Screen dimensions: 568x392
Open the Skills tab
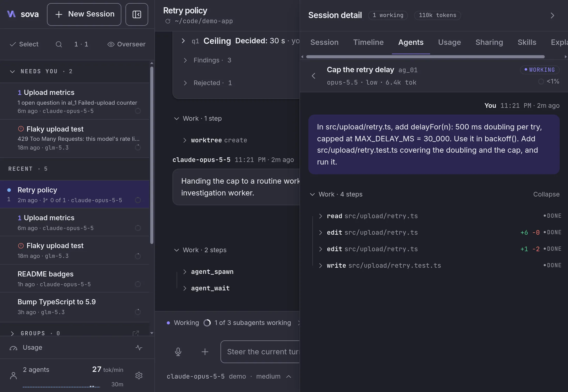(527, 42)
